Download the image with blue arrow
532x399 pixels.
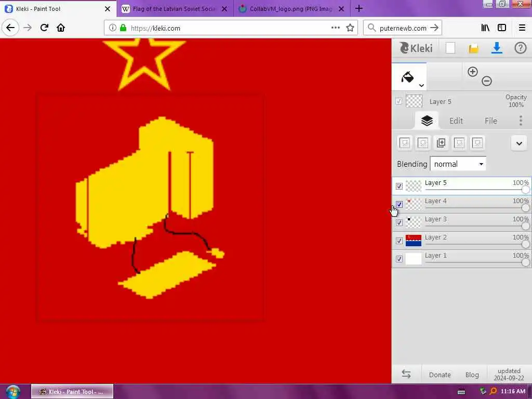click(497, 48)
